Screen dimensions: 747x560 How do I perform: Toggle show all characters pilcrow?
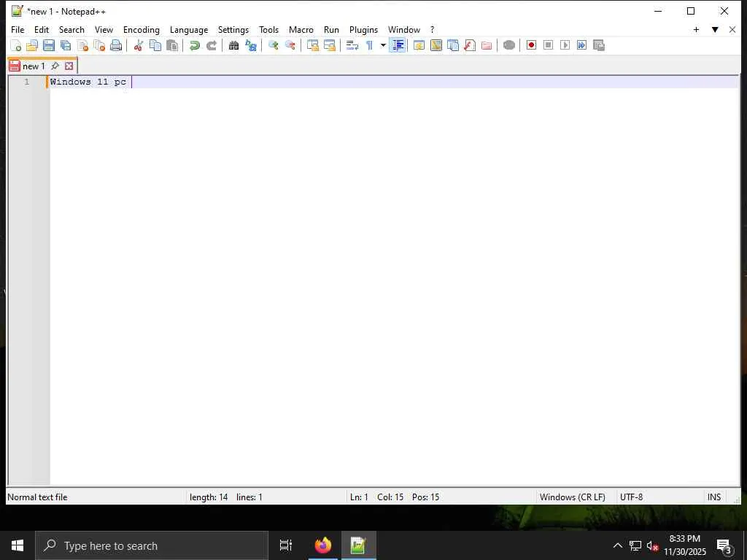[x=369, y=45]
